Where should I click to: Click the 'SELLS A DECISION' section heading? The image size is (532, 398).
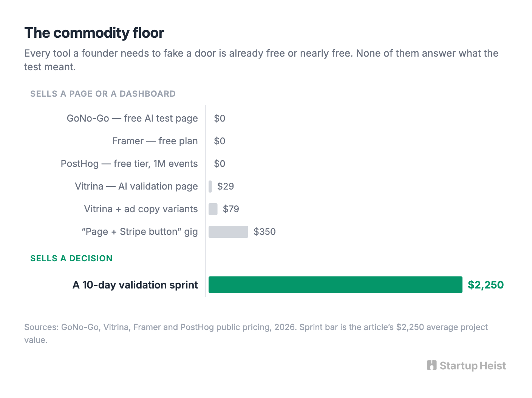(71, 258)
